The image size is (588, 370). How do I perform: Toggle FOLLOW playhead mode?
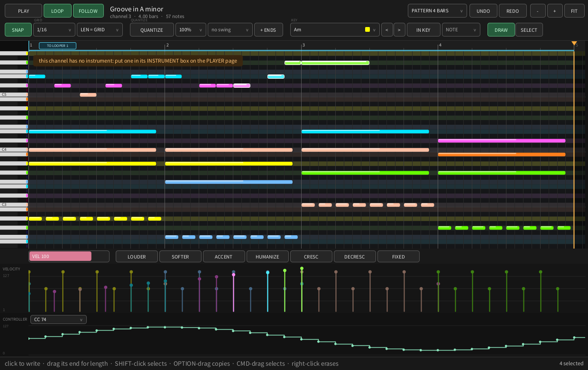tap(88, 11)
